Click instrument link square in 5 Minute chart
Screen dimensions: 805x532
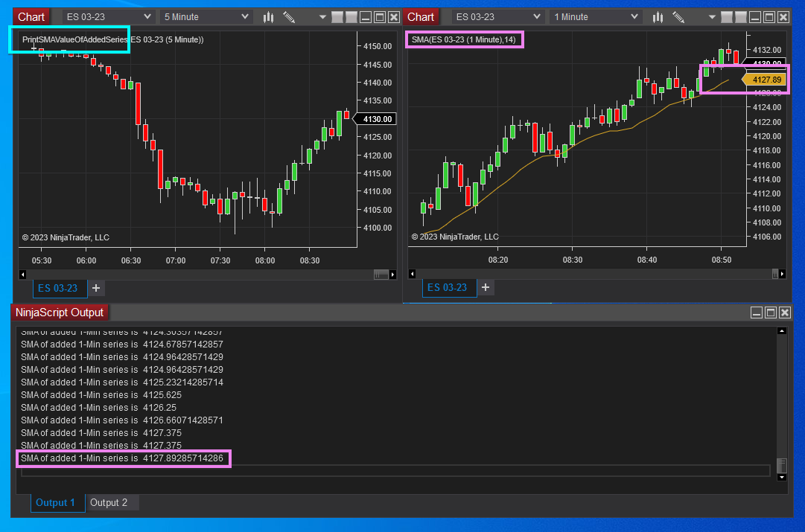(x=337, y=17)
